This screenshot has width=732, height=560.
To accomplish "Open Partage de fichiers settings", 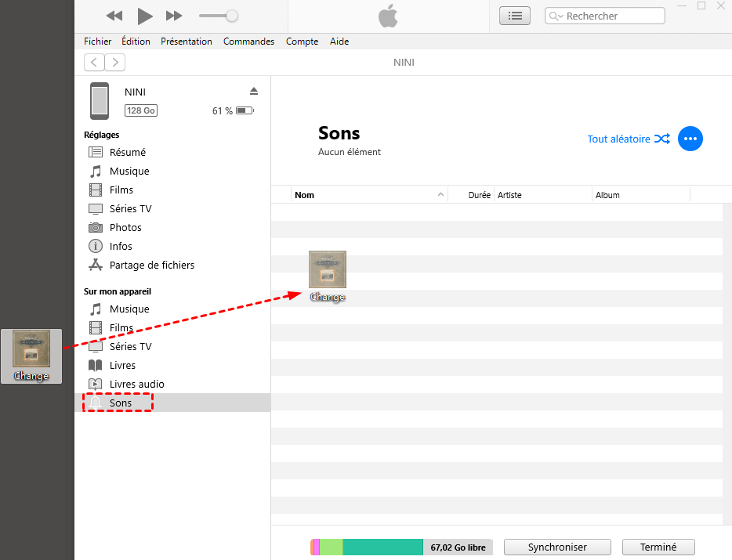I will pyautogui.click(x=151, y=265).
